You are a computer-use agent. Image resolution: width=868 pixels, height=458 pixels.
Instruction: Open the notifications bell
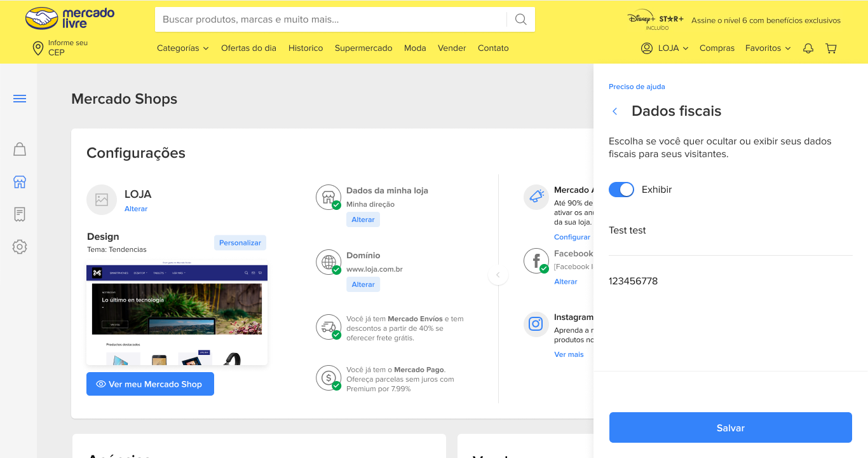pos(808,48)
